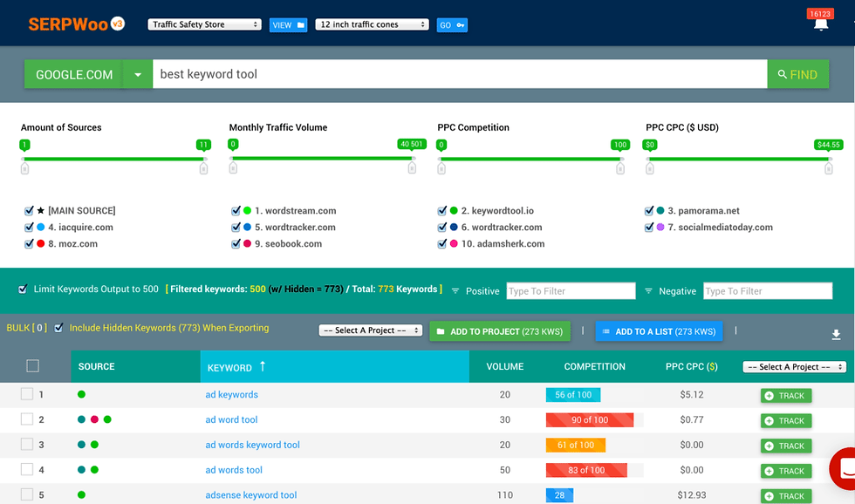Uncheck the 7. socialmediatoday.com source
This screenshot has width=855, height=504.
click(x=649, y=227)
